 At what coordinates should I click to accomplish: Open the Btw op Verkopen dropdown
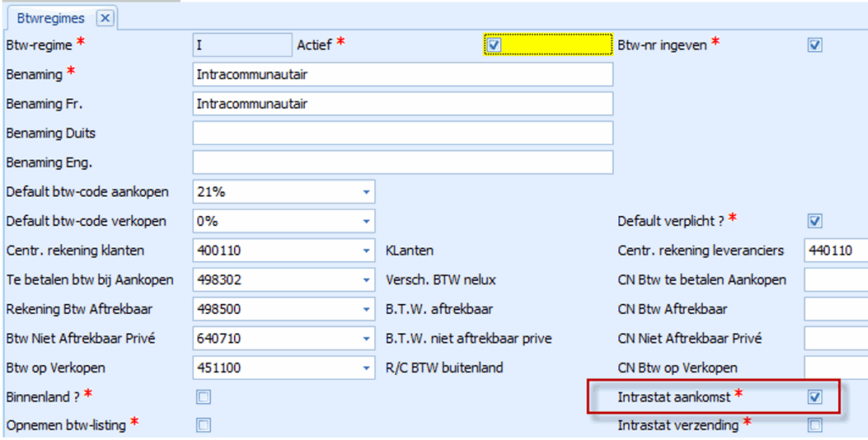(x=366, y=367)
